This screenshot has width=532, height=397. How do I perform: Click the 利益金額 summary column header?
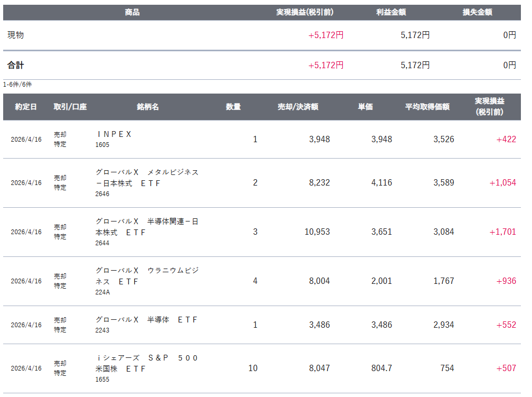(391, 12)
